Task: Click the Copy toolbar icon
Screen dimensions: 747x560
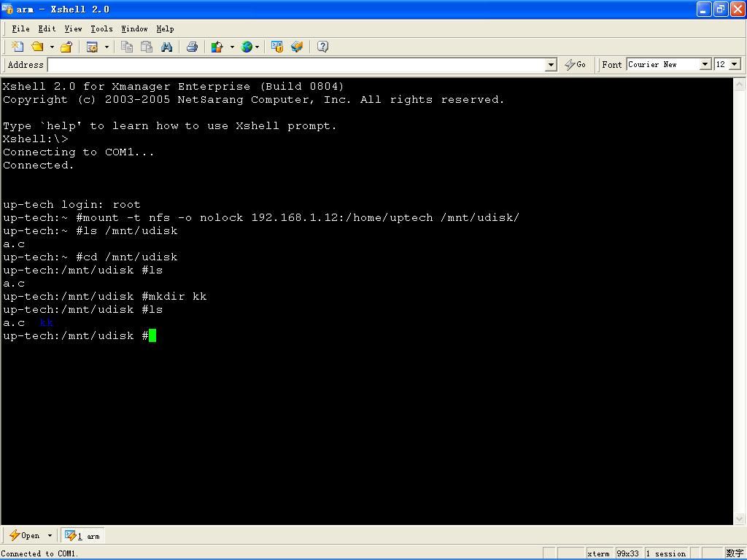Action: click(x=127, y=47)
